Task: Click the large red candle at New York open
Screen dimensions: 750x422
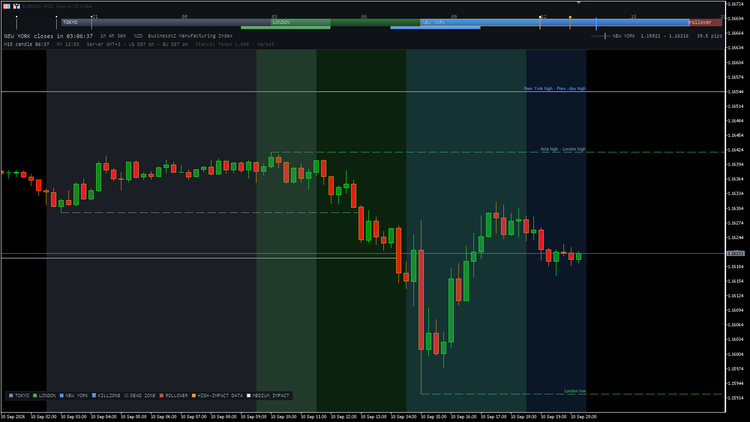Action: [421, 300]
